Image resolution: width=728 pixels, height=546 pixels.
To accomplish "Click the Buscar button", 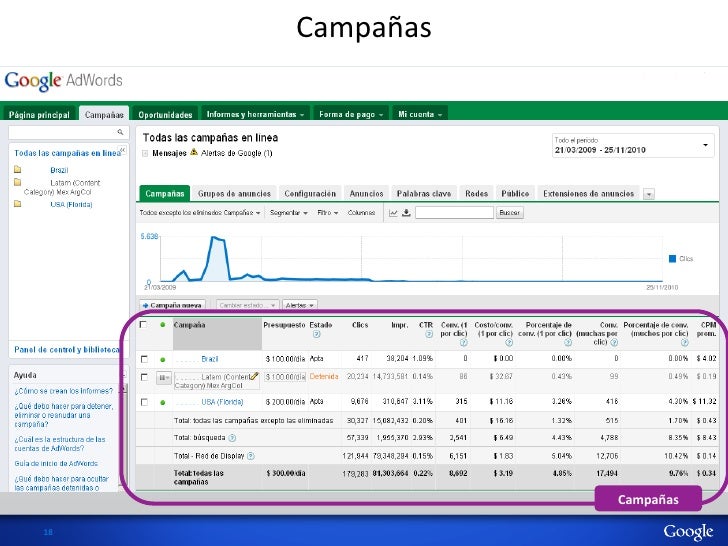I will 509,213.
